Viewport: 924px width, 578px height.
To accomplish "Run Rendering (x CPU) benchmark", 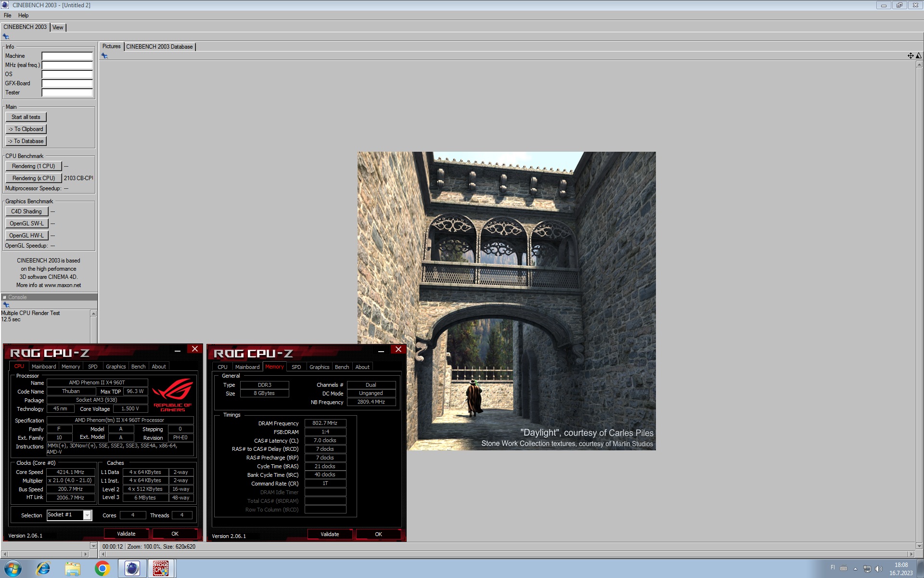I will click(34, 178).
